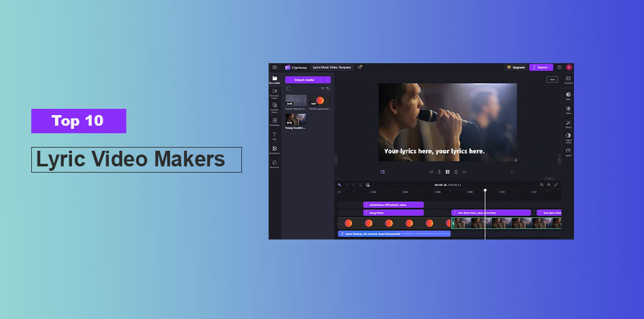
Task: Open the Transitions sidebar tab
Action: (x=274, y=150)
